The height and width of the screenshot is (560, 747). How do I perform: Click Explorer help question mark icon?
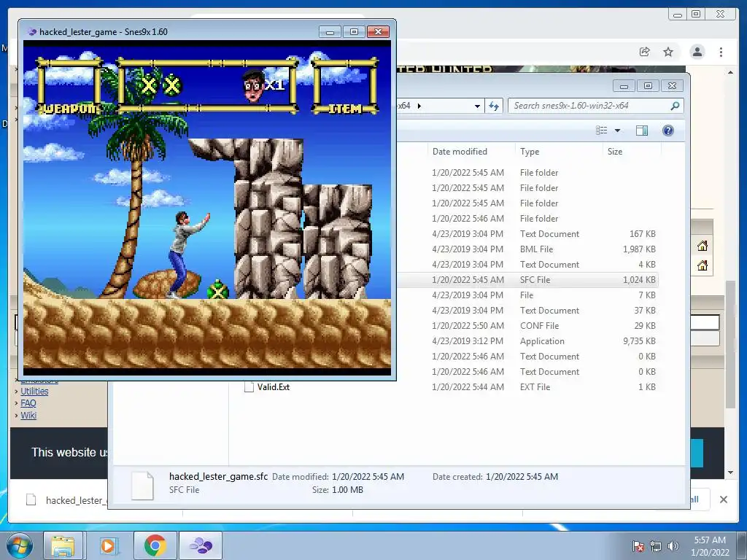[x=668, y=131]
